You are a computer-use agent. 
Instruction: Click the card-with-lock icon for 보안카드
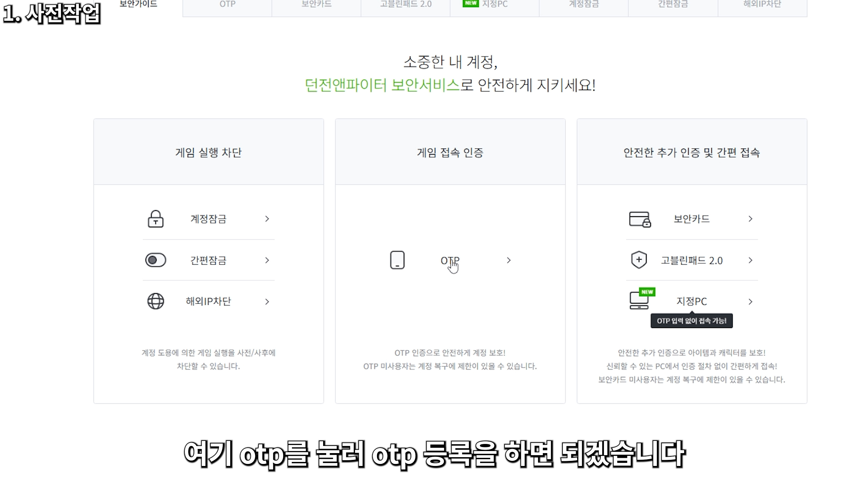tap(639, 219)
